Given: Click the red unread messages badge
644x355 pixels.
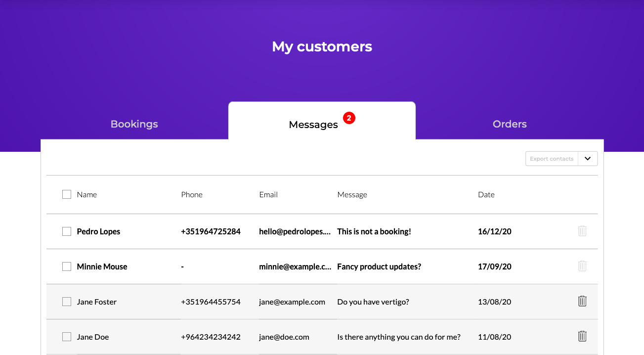Looking at the screenshot, I should (x=349, y=118).
